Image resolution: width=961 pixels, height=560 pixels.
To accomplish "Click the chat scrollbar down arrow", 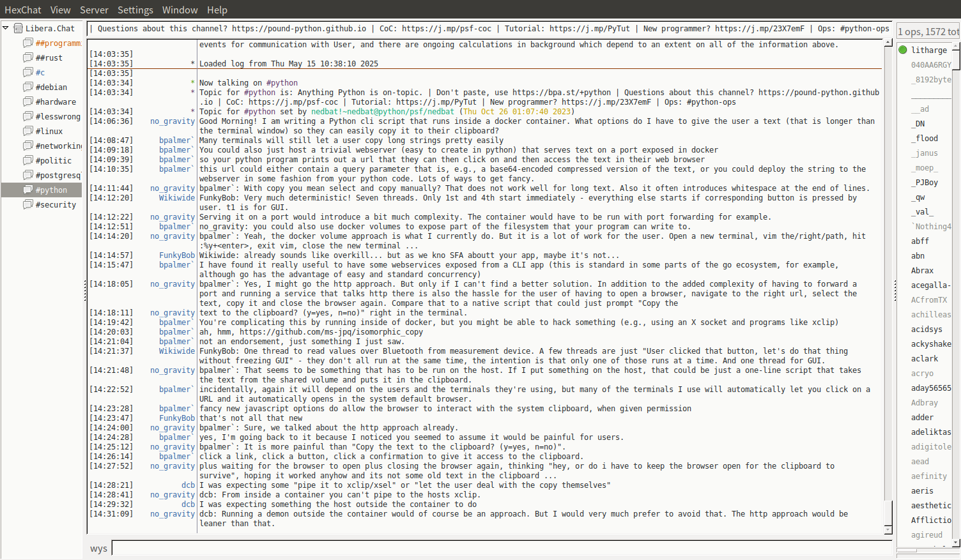I will pyautogui.click(x=888, y=530).
